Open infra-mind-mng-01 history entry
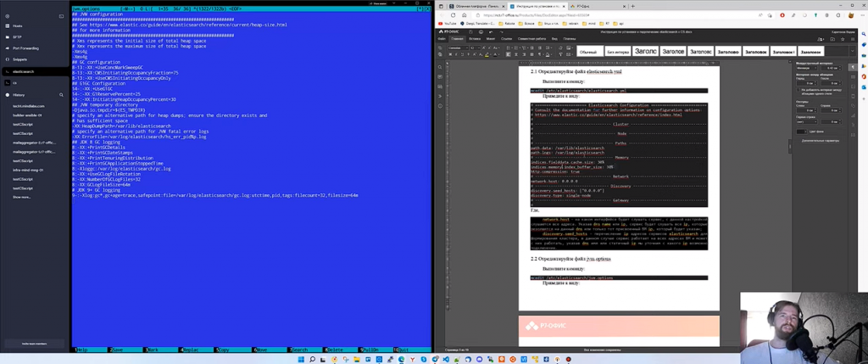Screen dimensions: 868x364 pos(28,170)
